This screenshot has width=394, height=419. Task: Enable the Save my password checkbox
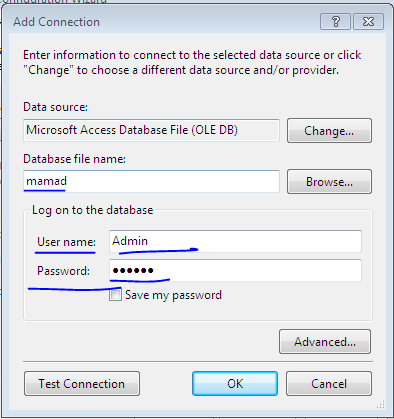[115, 295]
